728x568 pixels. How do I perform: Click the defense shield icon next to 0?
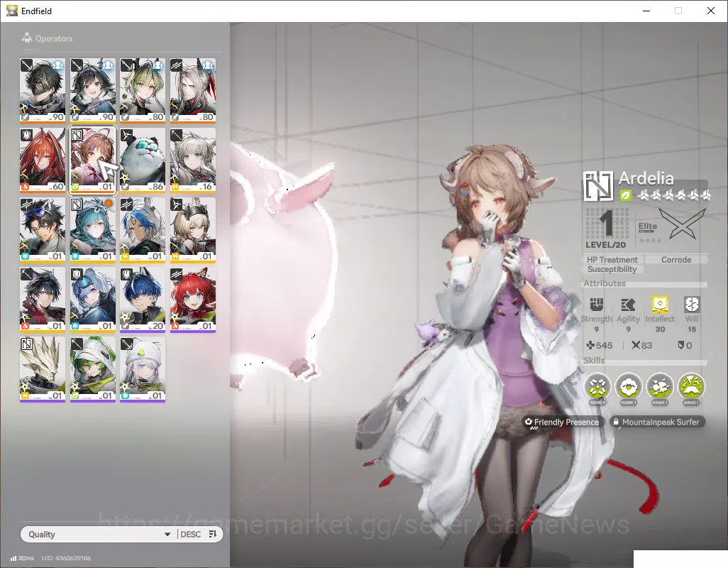click(681, 345)
